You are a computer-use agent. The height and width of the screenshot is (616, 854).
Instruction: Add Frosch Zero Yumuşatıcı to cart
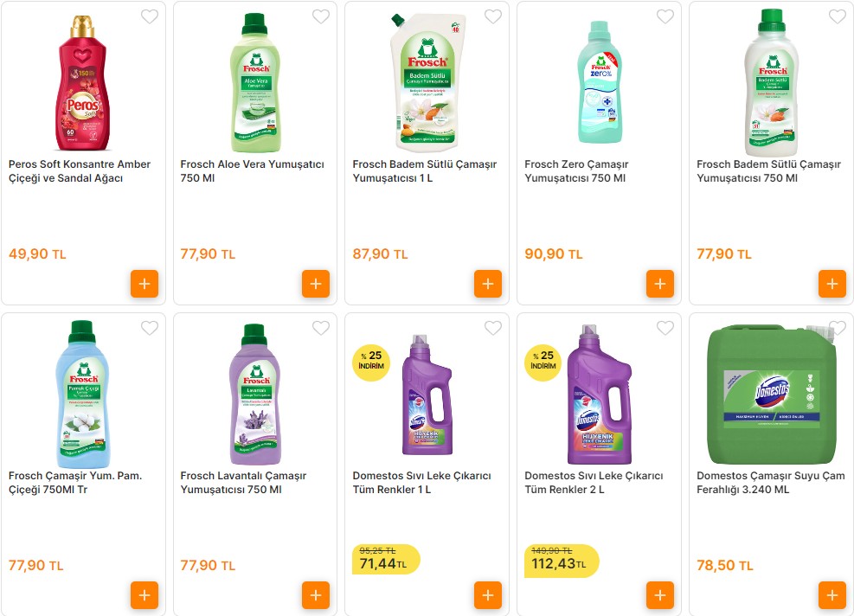(660, 284)
